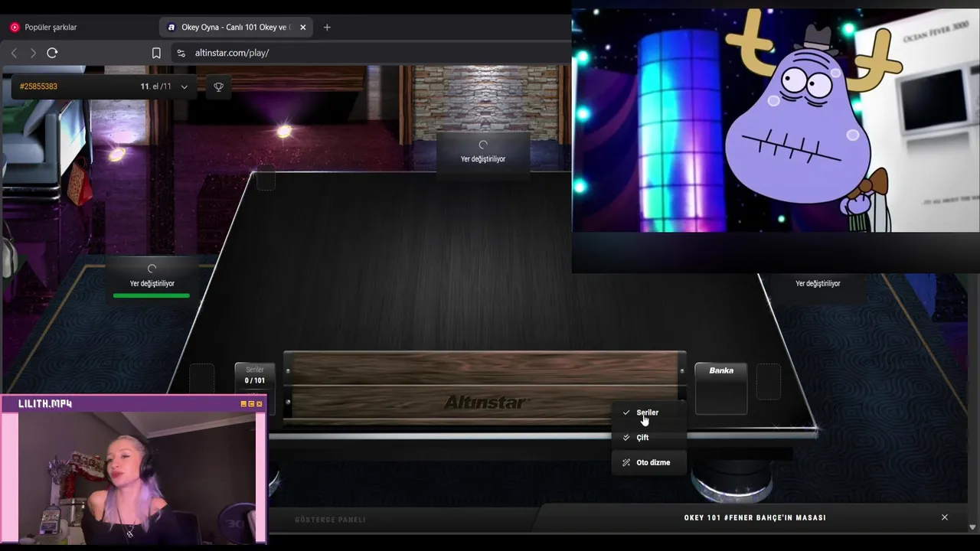Open the trophy scoreboard icon
Image resolution: width=980 pixels, height=551 pixels.
tap(218, 86)
